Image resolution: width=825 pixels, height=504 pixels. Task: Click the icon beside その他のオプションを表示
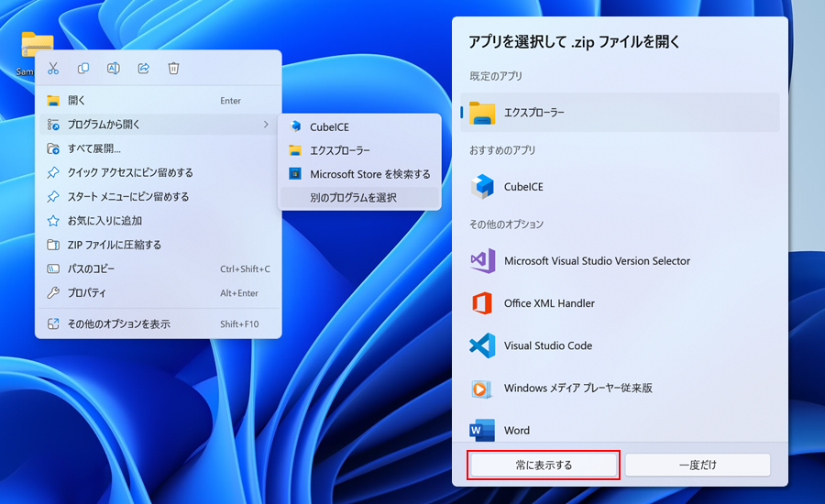53,324
